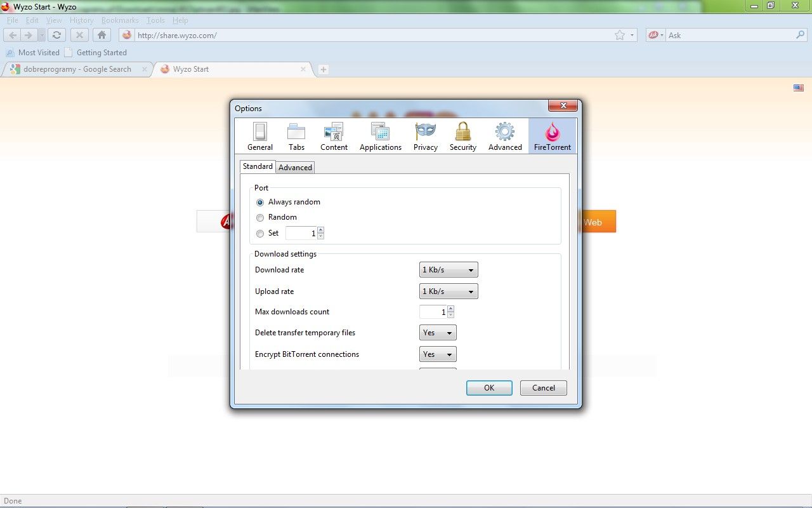
Task: Go to the Home page icon
Action: point(101,36)
